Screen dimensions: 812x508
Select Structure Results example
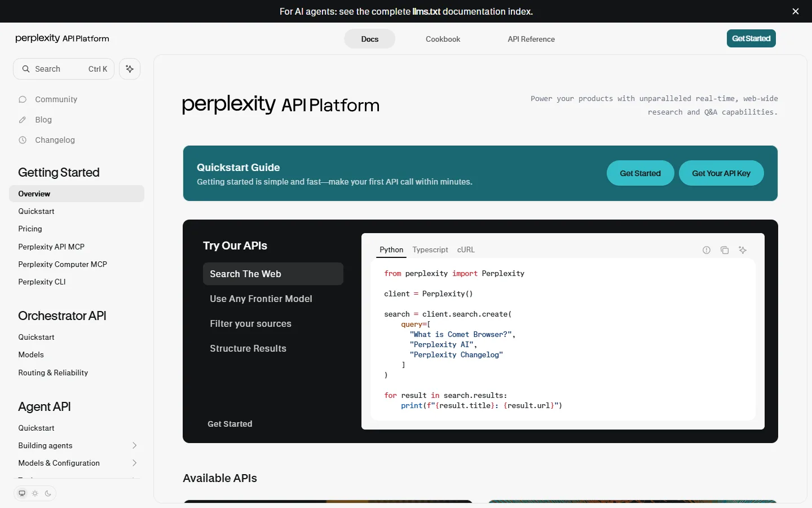(x=273, y=348)
